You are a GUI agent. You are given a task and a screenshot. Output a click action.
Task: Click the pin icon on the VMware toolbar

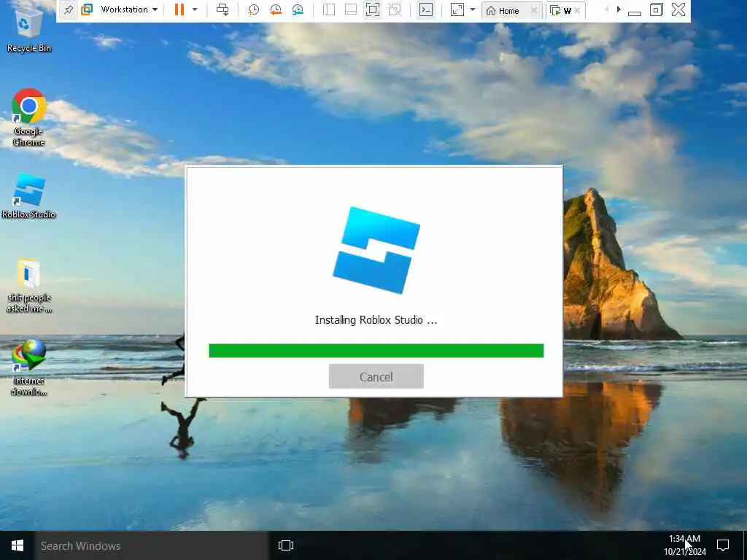click(69, 10)
